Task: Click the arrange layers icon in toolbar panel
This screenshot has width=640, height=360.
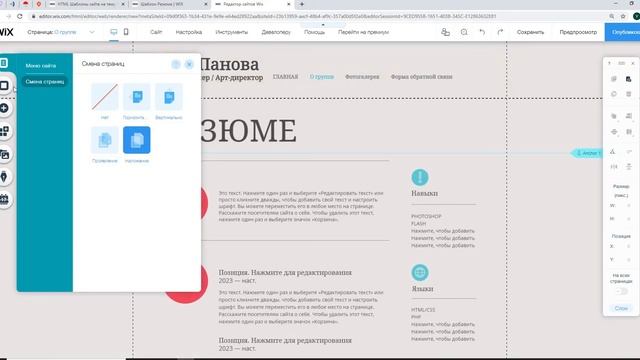Action: 613,116
